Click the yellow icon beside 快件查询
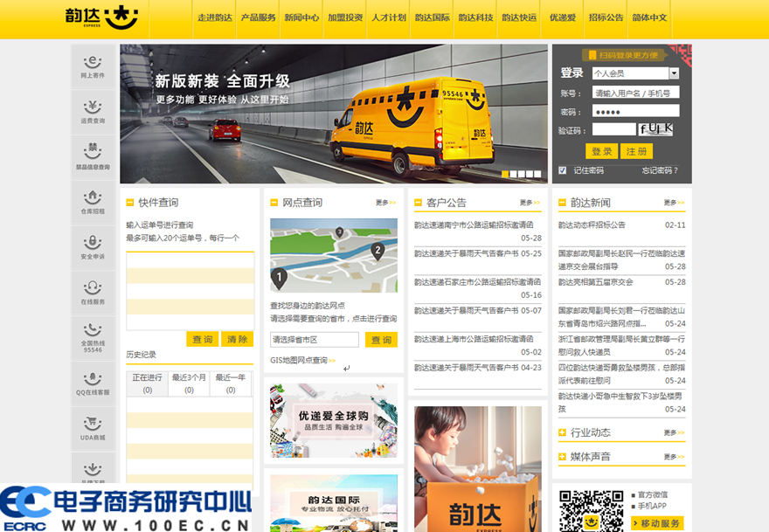 pos(130,203)
